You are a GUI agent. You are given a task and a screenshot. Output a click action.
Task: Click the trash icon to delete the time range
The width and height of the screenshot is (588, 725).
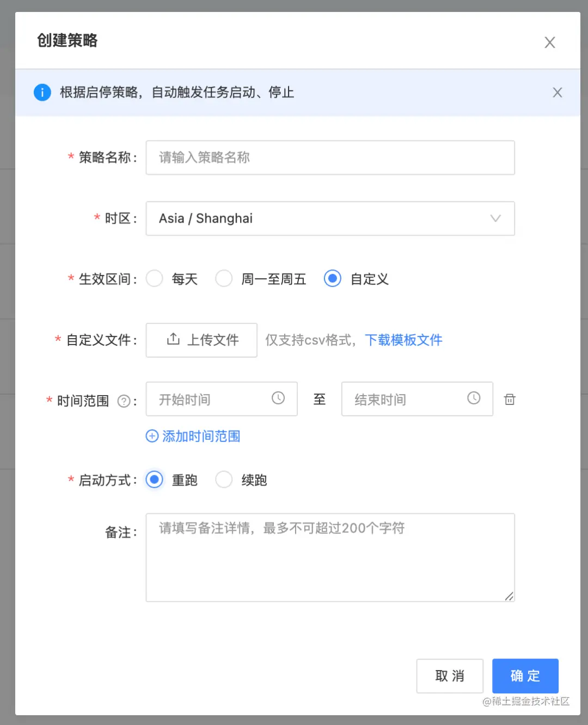click(x=510, y=399)
